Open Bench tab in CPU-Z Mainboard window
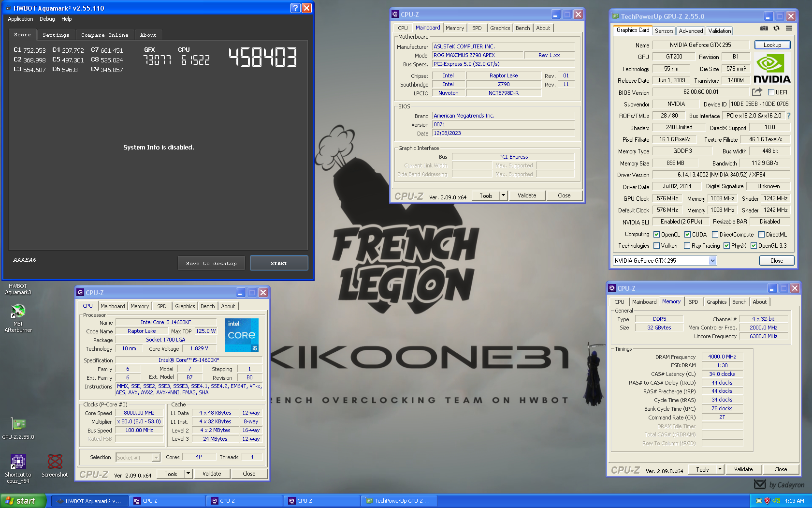812x508 pixels. click(x=522, y=28)
